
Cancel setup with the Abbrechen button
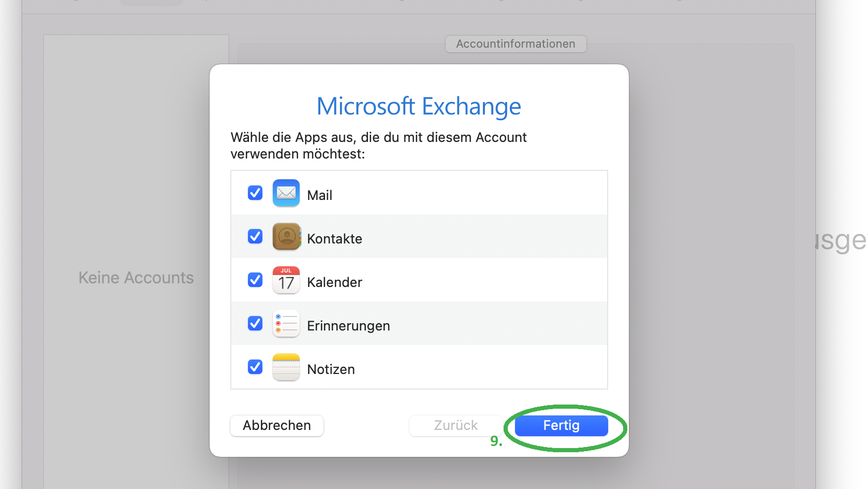(x=277, y=426)
